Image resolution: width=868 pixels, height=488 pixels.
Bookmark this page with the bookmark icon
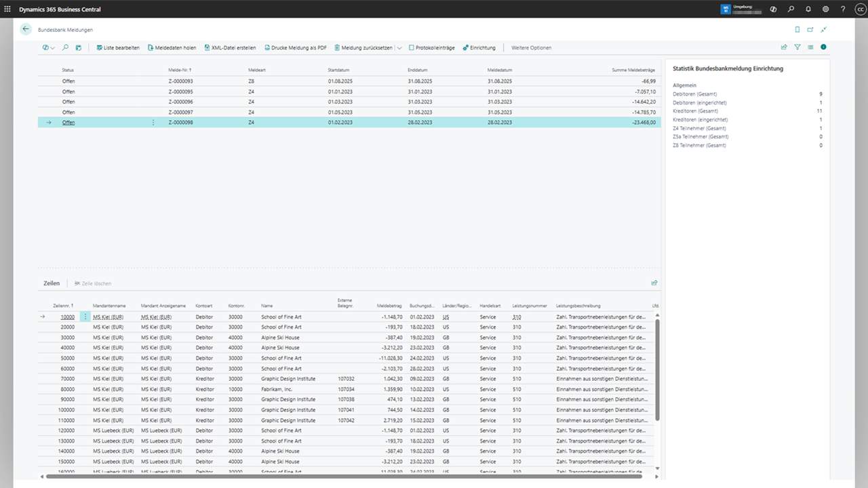pyautogui.click(x=797, y=30)
